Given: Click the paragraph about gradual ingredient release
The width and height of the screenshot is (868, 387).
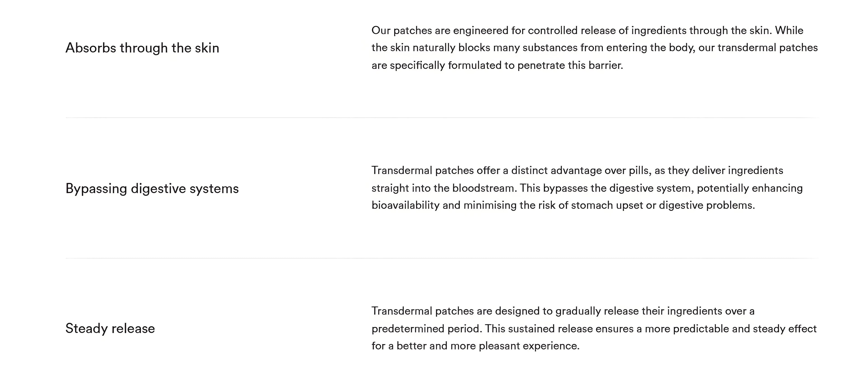Looking at the screenshot, I should tap(594, 329).
